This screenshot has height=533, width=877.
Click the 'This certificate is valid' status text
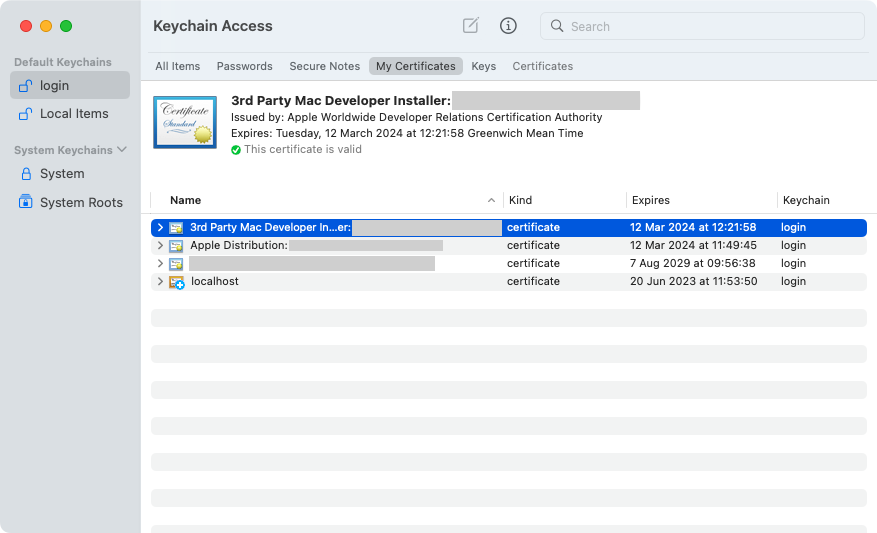tap(303, 149)
